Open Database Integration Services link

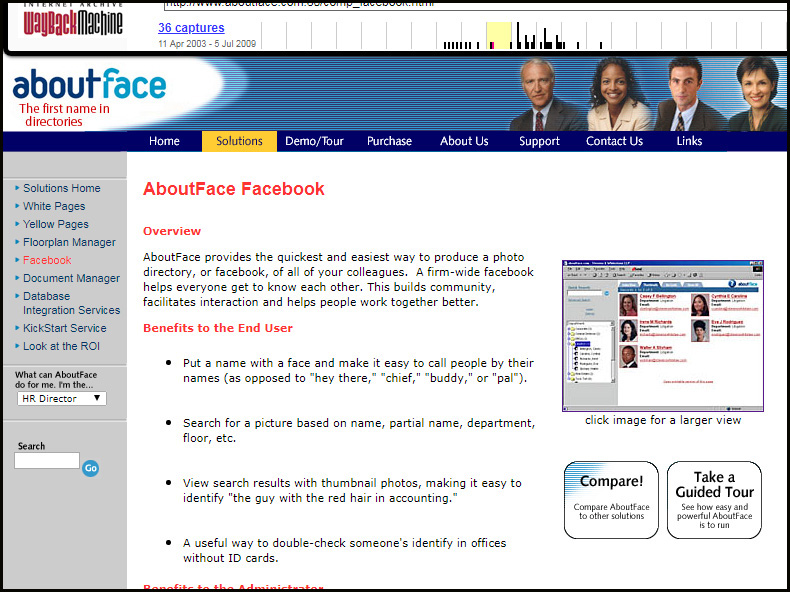[x=71, y=303]
